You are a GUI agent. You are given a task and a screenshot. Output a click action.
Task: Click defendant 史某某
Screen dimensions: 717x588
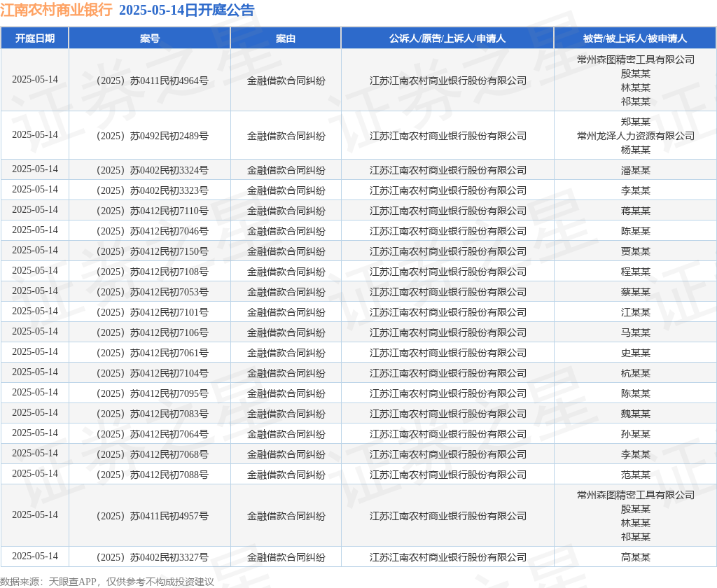(x=636, y=353)
